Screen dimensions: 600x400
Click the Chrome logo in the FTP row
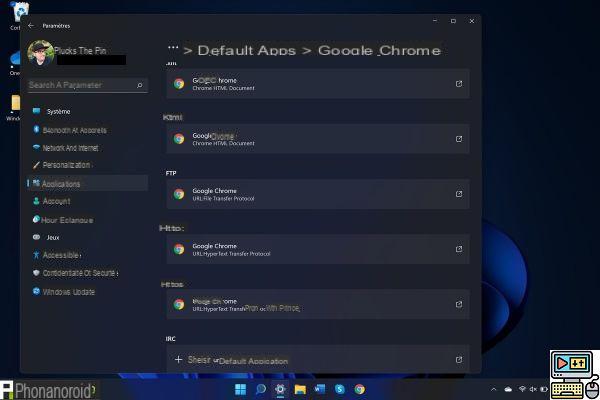pyautogui.click(x=179, y=194)
